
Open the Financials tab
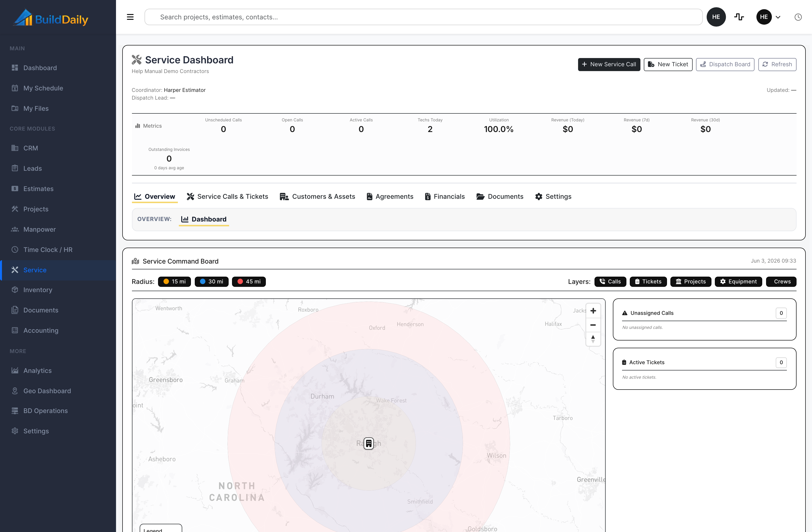click(445, 196)
